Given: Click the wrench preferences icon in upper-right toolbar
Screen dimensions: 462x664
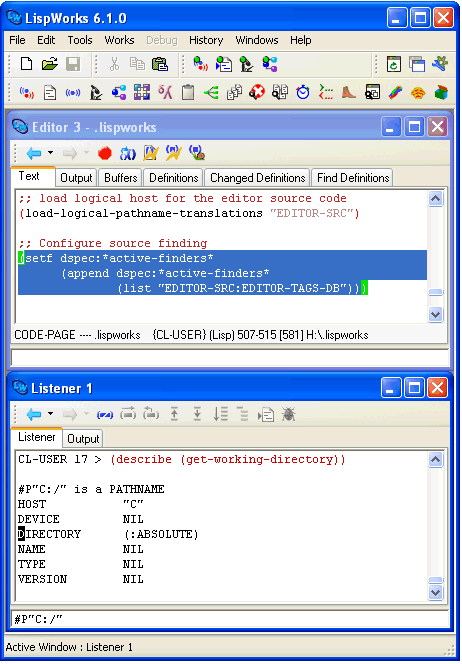Looking at the screenshot, I should pyautogui.click(x=440, y=64).
